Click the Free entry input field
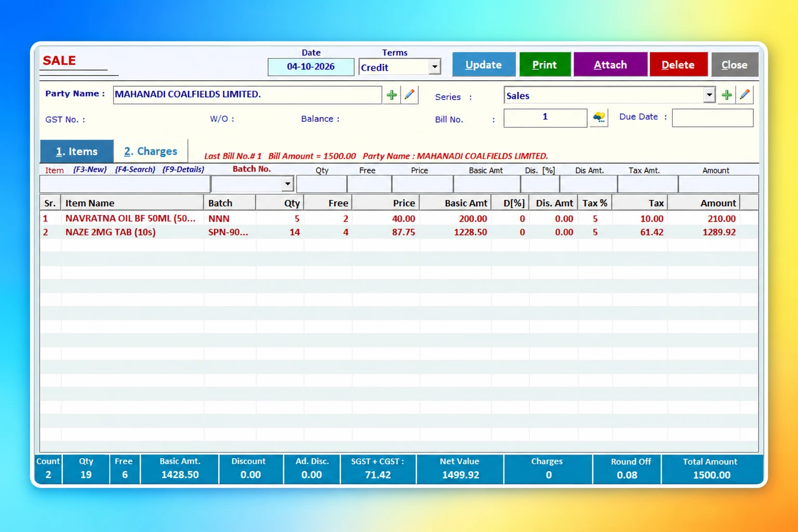 pos(369,184)
